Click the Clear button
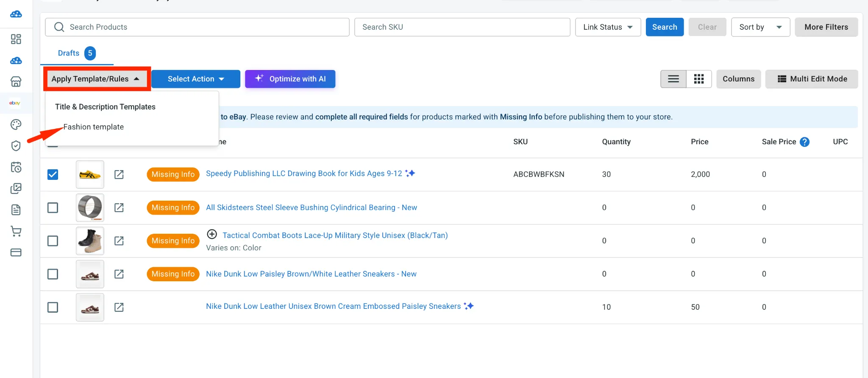This screenshot has width=868, height=378. [x=707, y=27]
